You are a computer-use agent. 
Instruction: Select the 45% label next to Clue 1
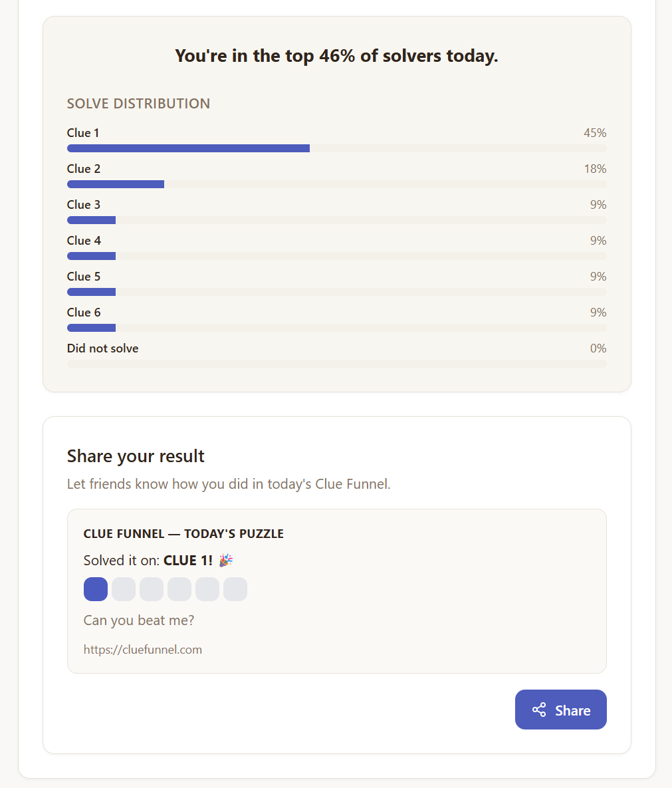pyautogui.click(x=595, y=132)
